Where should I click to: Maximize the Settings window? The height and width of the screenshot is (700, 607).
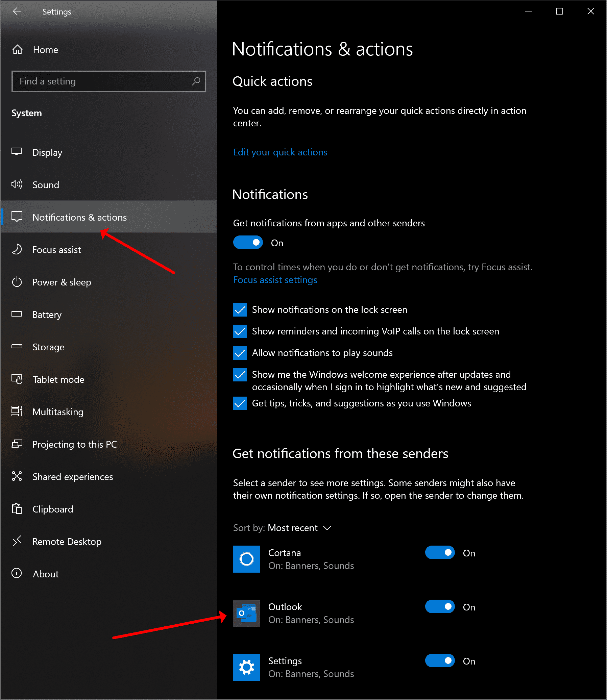point(560,11)
